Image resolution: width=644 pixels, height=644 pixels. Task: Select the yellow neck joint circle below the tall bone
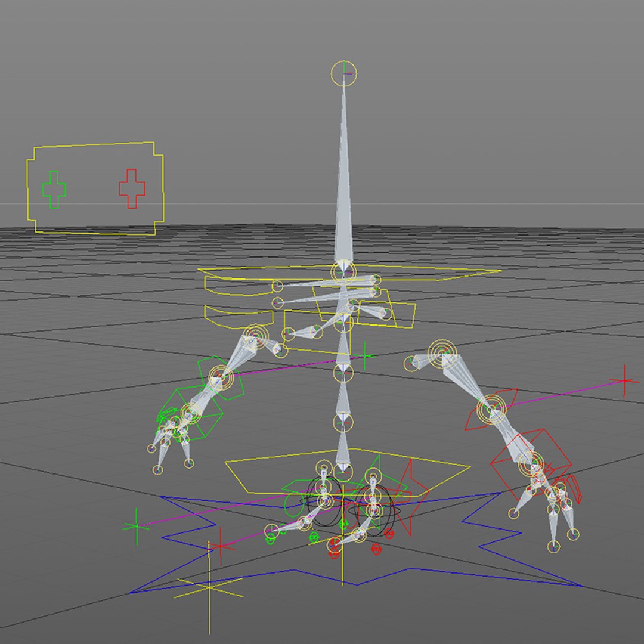[343, 271]
